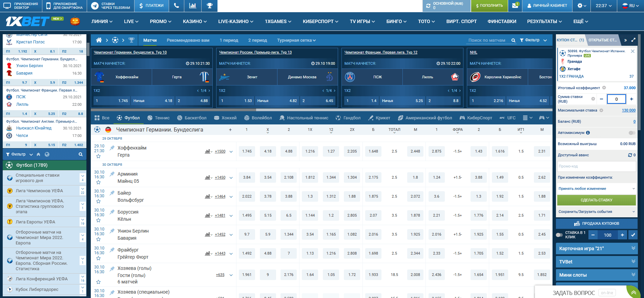Select the Теннис sport tab
Image resolution: width=644 pixels, height=298 pixels.
click(x=159, y=118)
